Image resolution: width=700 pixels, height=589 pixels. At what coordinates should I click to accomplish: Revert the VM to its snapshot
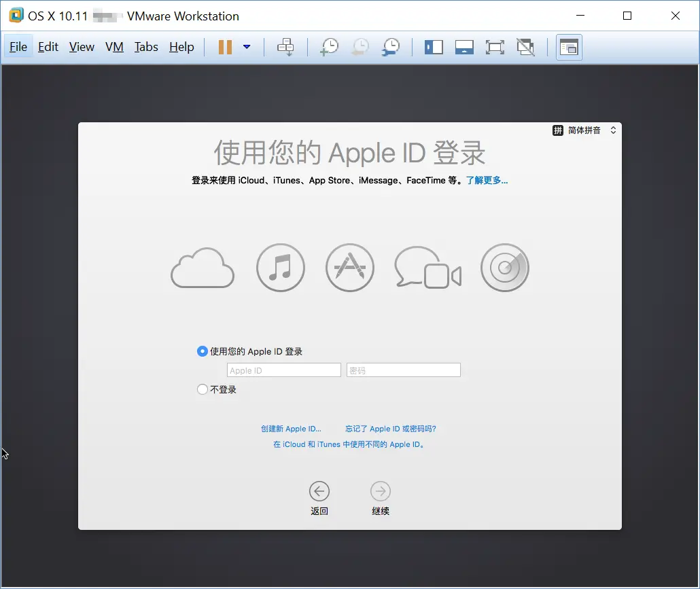360,47
